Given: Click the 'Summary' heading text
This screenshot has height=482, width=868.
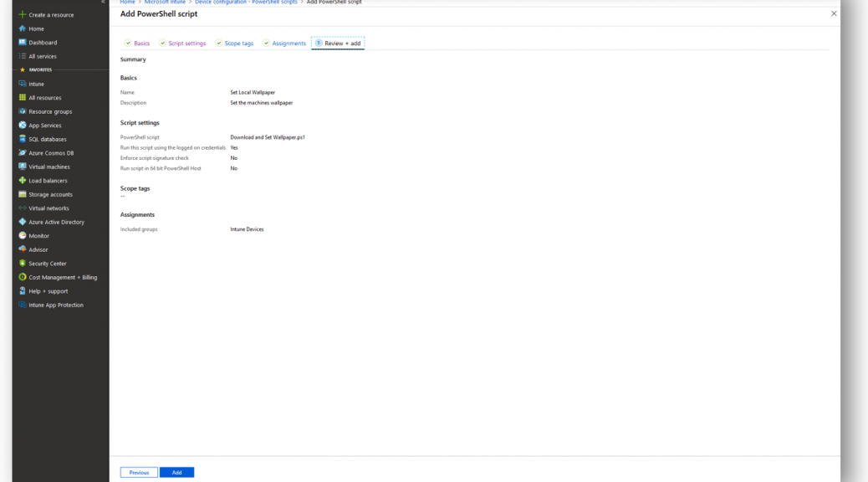Looking at the screenshot, I should pyautogui.click(x=133, y=59).
